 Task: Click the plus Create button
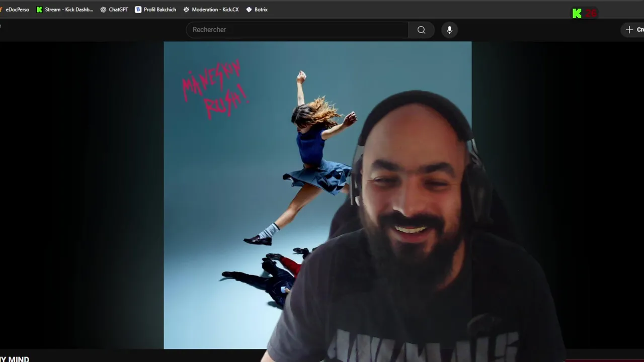coord(633,30)
